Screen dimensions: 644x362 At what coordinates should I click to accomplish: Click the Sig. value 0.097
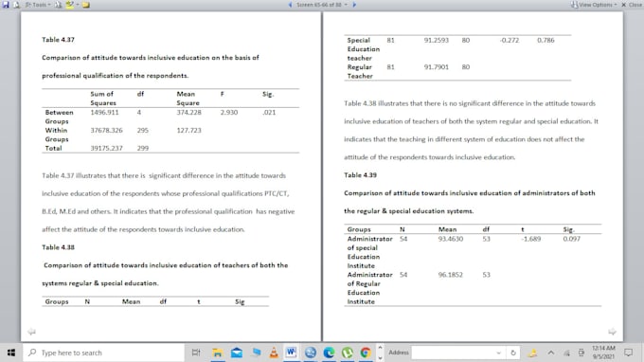coord(571,239)
